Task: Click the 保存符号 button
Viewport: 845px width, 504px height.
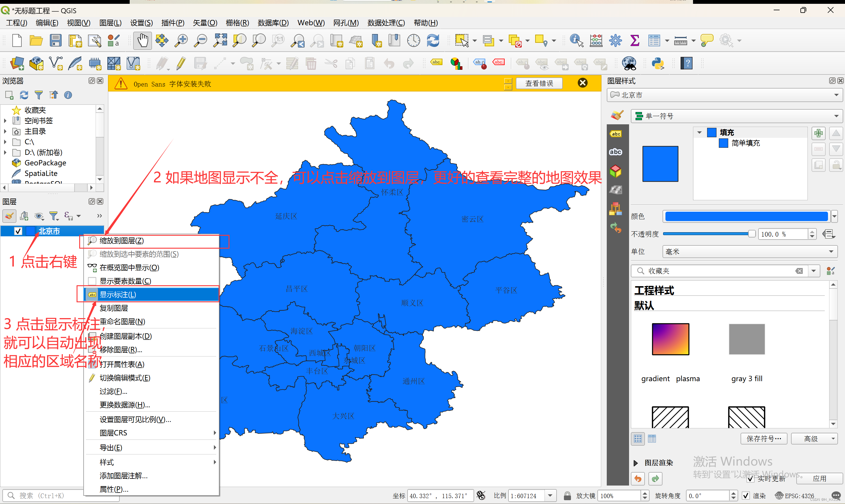Action: [763, 438]
